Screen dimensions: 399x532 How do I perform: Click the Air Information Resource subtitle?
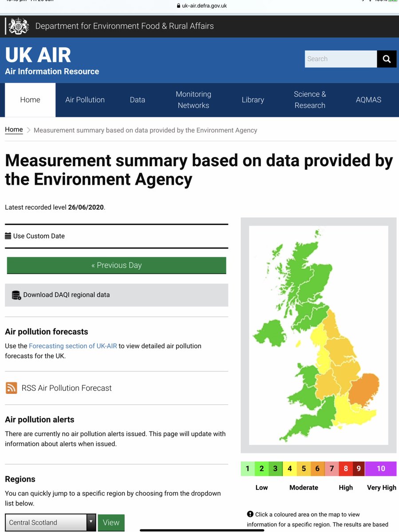tap(52, 71)
